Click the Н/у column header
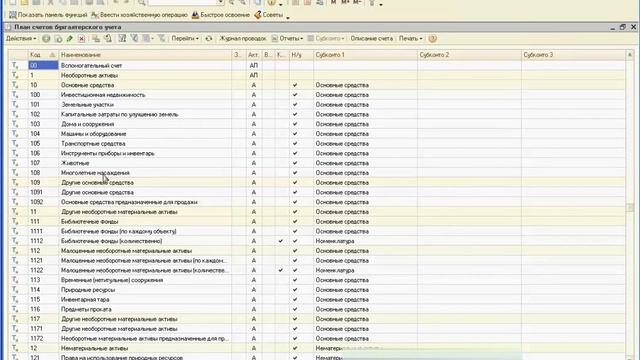 (x=301, y=55)
